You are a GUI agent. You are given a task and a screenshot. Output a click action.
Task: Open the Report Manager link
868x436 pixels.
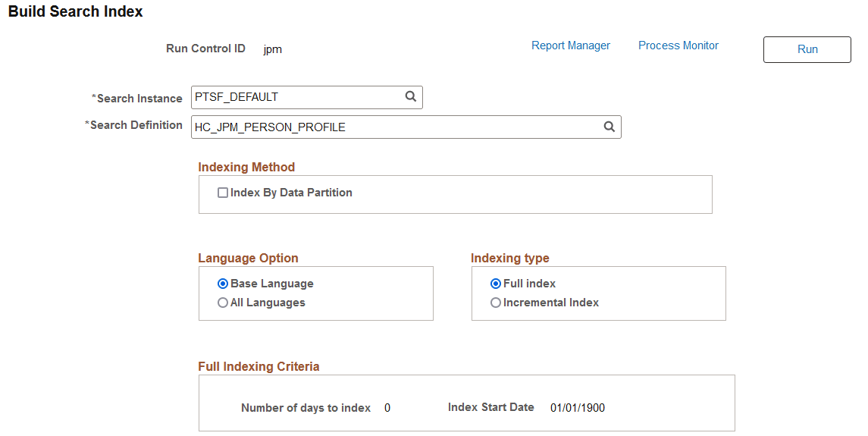tap(571, 45)
